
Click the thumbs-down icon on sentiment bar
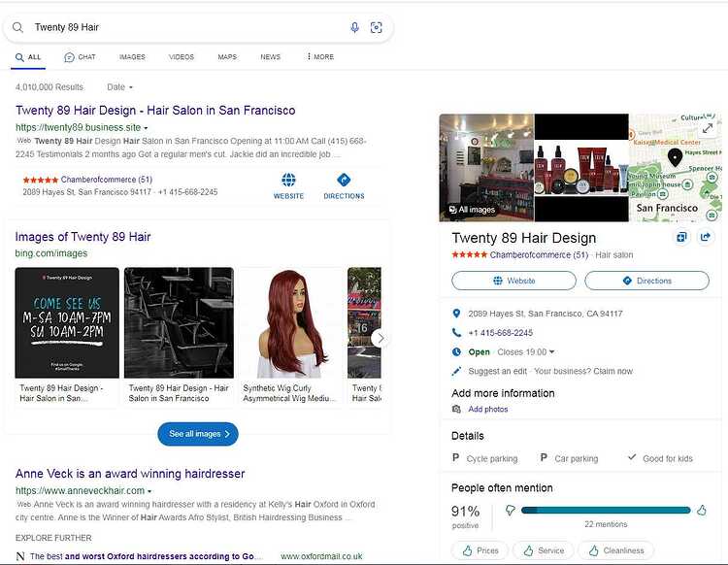[x=510, y=511]
